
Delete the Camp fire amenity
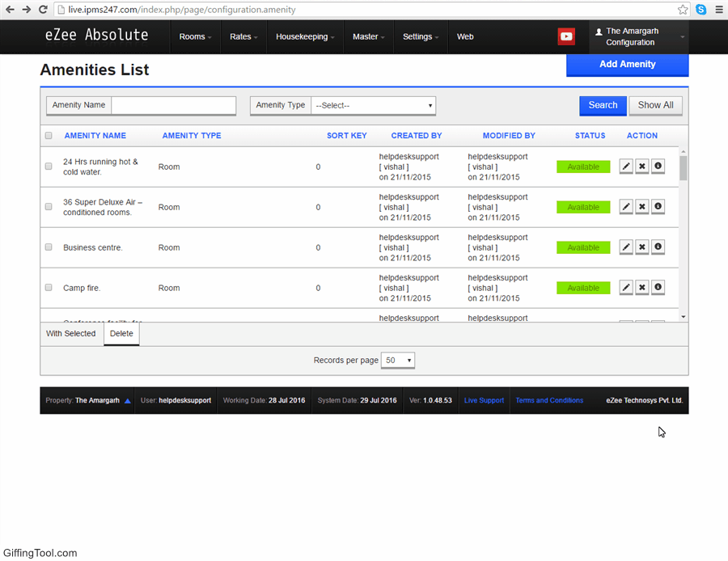(x=641, y=287)
